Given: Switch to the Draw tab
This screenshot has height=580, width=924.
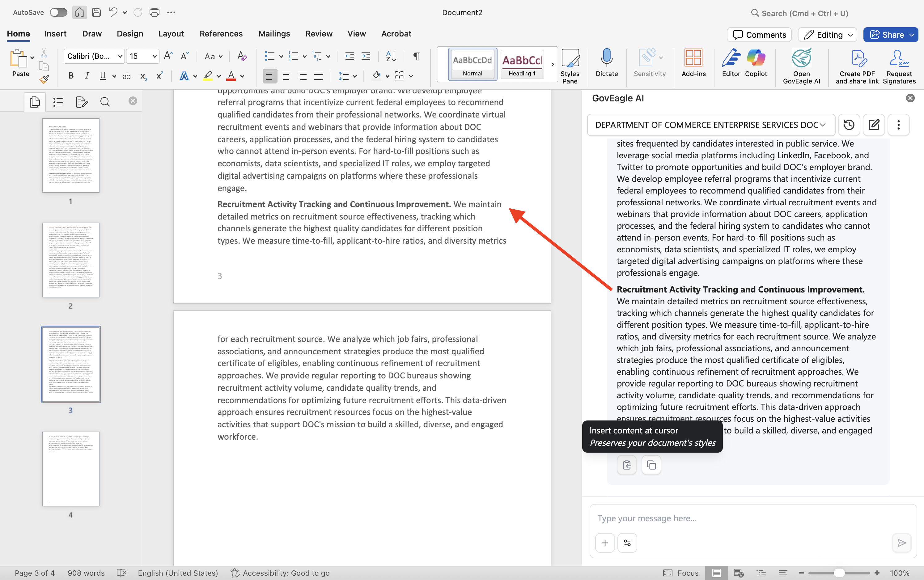Looking at the screenshot, I should tap(92, 34).
